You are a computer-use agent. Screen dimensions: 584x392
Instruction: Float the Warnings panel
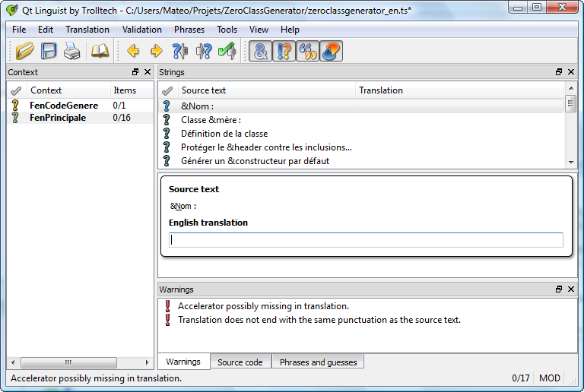(x=559, y=289)
